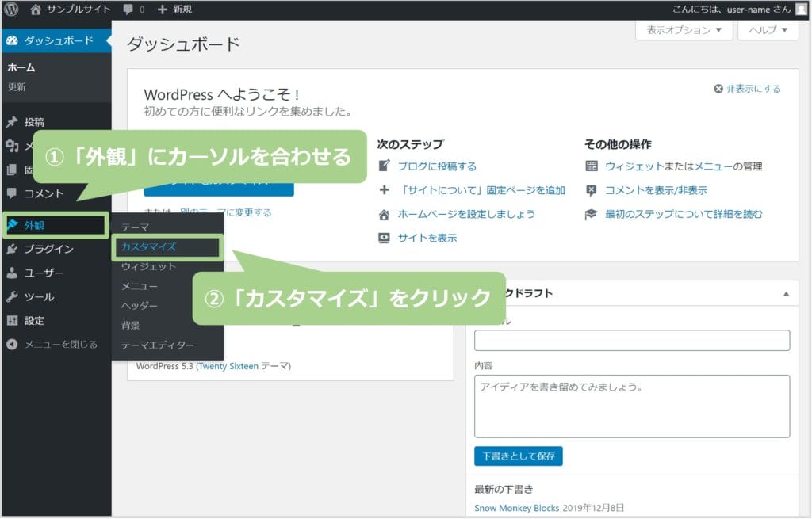This screenshot has height=519, width=812.
Task: Click the plus icon beside 固定ページを追加
Action: [384, 190]
